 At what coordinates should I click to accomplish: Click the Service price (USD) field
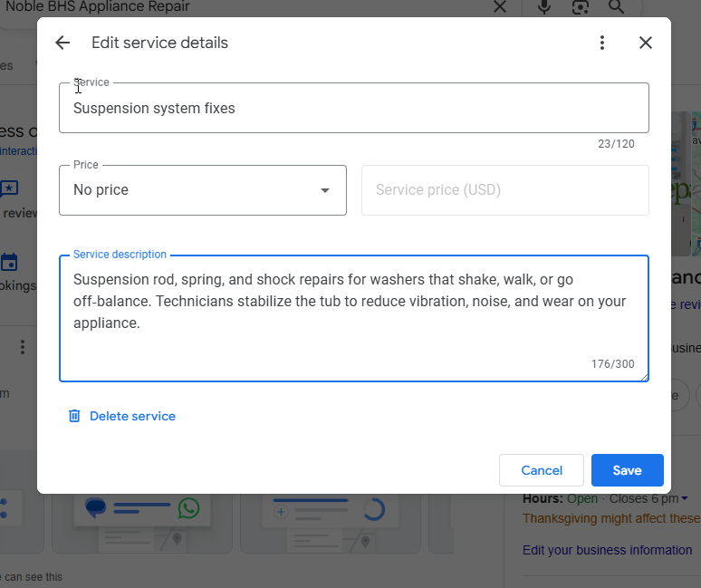coord(504,190)
